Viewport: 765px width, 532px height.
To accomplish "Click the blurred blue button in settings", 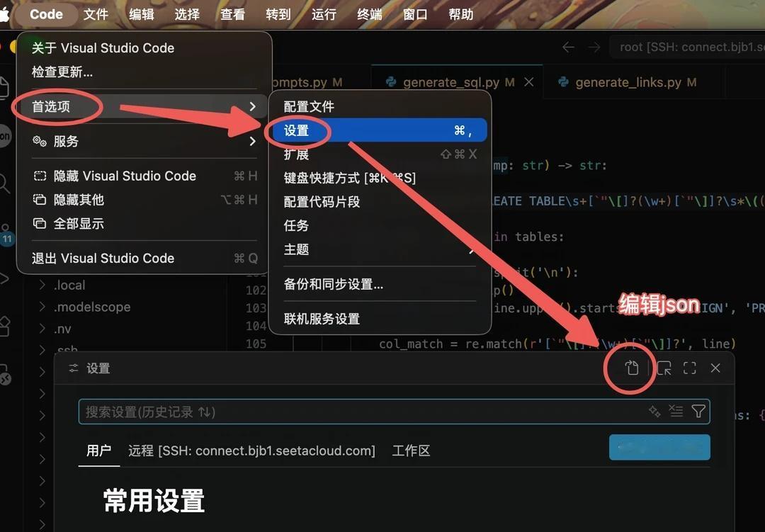I will tap(659, 447).
